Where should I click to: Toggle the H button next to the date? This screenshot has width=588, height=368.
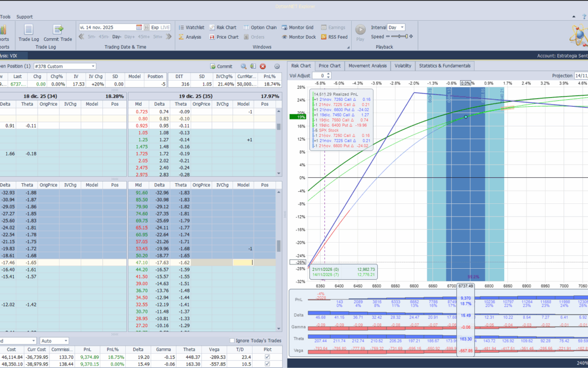(x=146, y=27)
